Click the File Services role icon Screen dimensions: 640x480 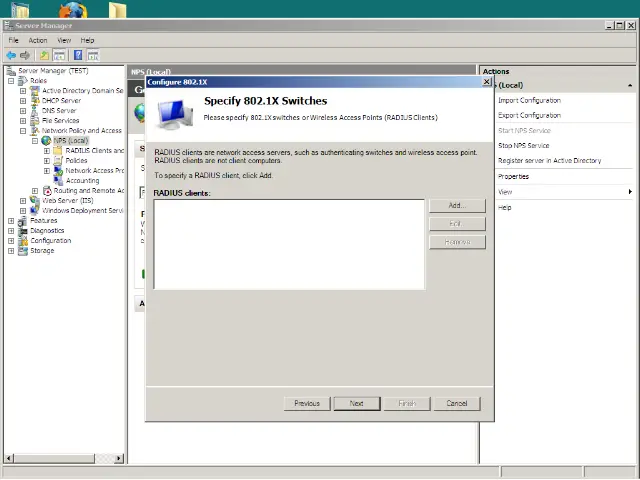tap(35, 121)
